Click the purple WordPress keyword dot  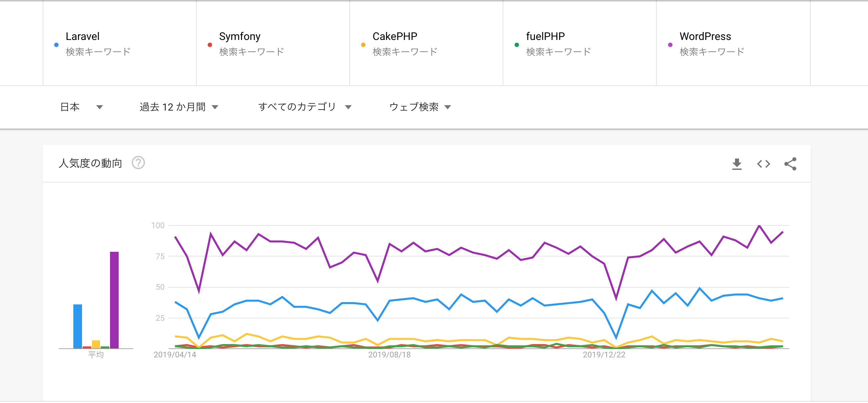point(670,44)
